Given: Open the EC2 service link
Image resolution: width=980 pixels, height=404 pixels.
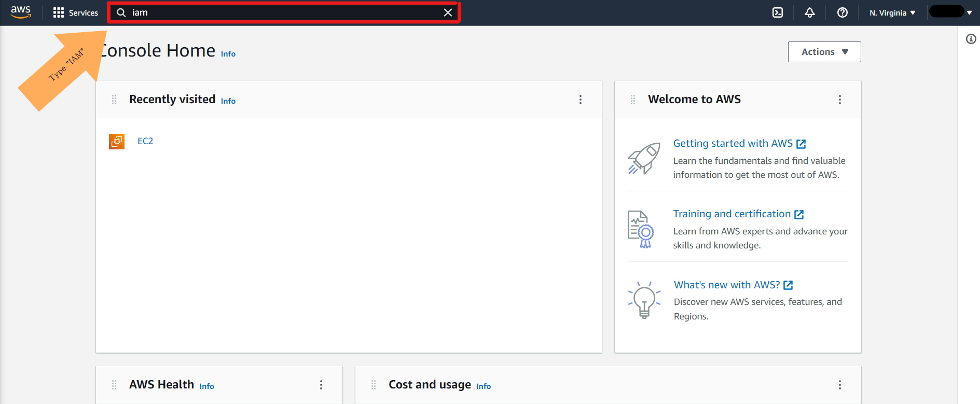Looking at the screenshot, I should coord(145,141).
